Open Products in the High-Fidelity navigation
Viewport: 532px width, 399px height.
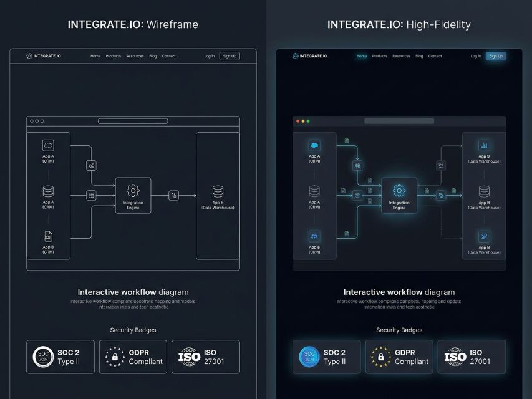pos(380,56)
